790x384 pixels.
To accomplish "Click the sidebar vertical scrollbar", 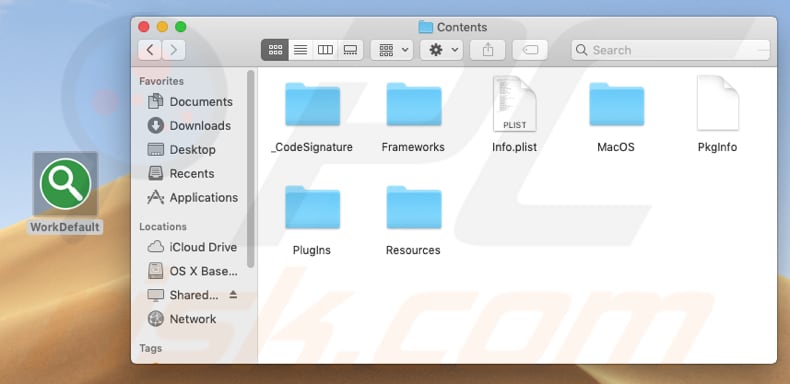I will click(x=251, y=169).
